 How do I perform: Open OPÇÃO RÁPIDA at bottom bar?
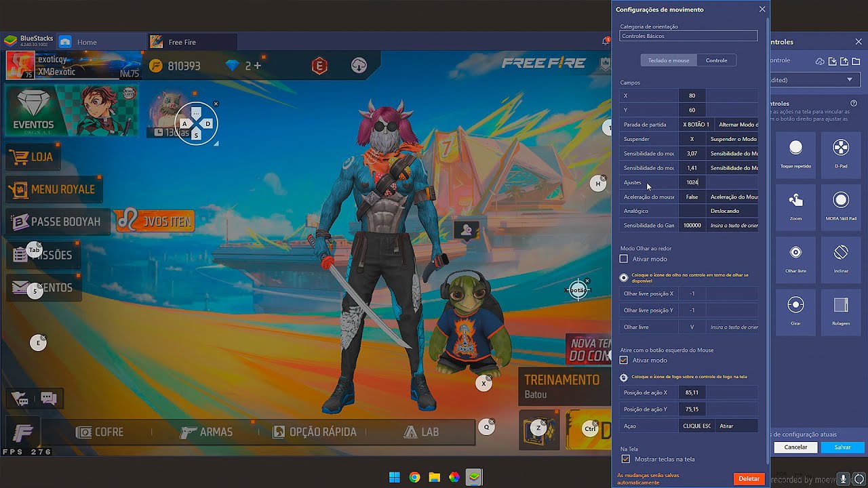(314, 432)
